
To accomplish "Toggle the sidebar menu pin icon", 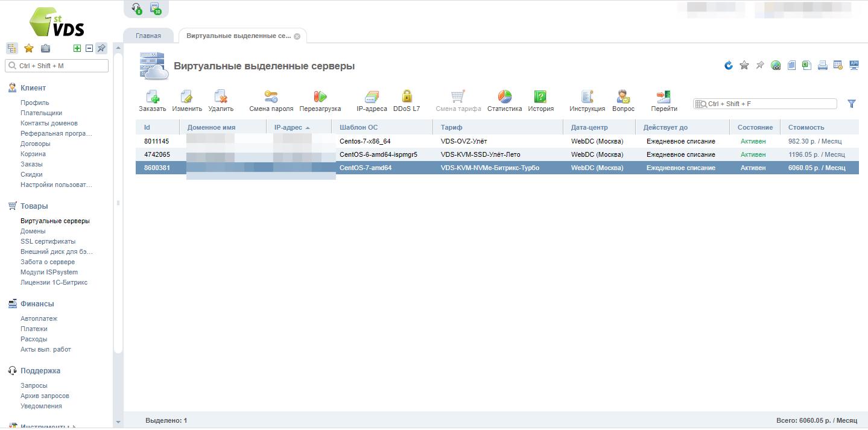I will click(x=101, y=48).
